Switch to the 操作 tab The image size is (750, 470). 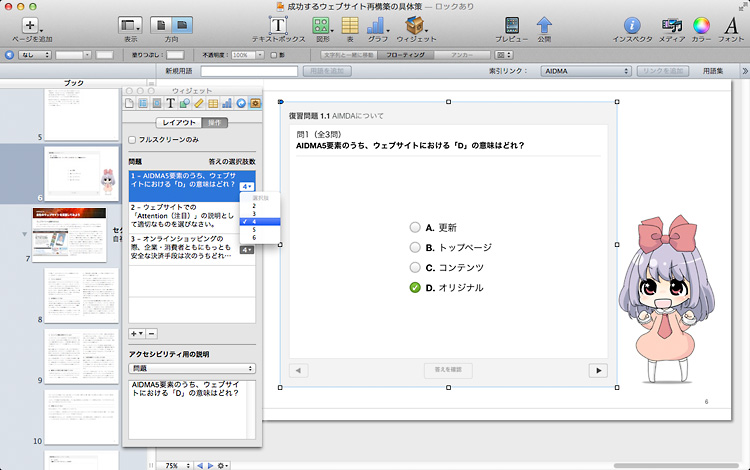(215, 123)
